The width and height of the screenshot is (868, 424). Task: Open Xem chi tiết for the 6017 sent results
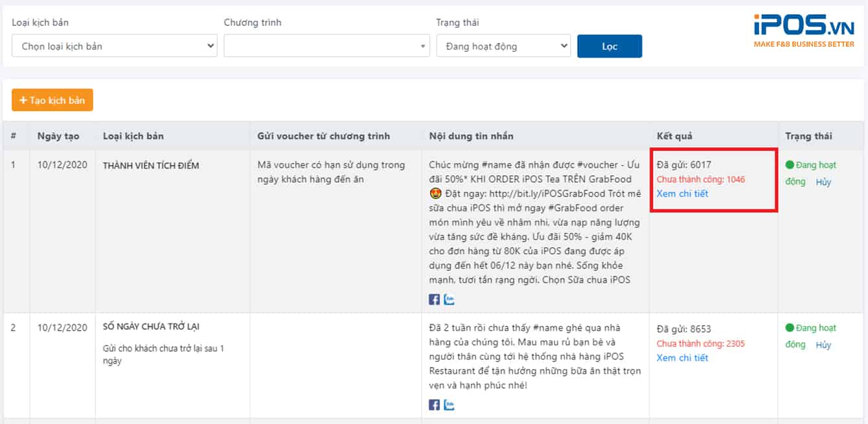point(681,193)
